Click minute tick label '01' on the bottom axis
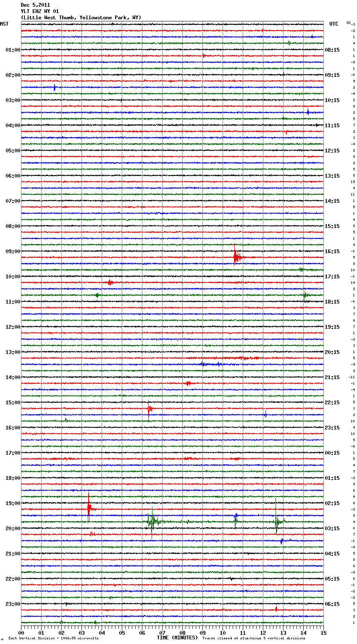This screenshot has height=644, width=357. pyautogui.click(x=41, y=633)
